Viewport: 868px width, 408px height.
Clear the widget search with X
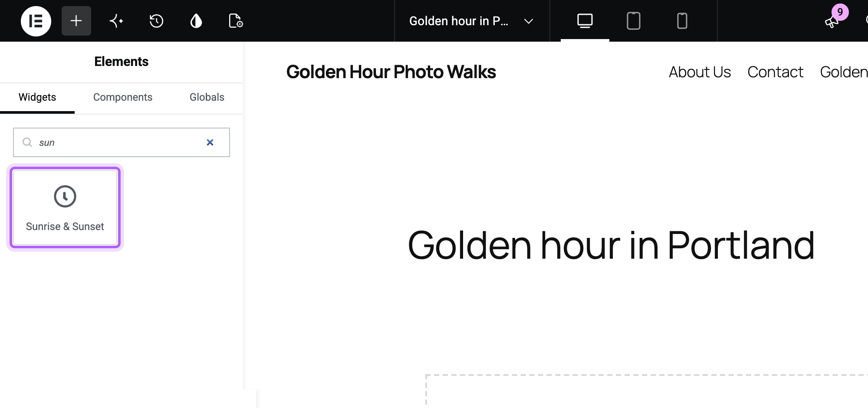(210, 142)
